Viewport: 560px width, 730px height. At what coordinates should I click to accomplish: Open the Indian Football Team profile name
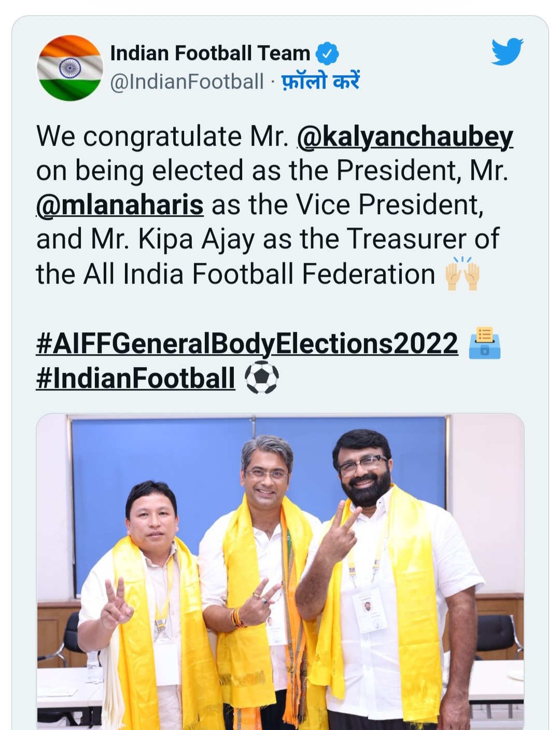210,53
